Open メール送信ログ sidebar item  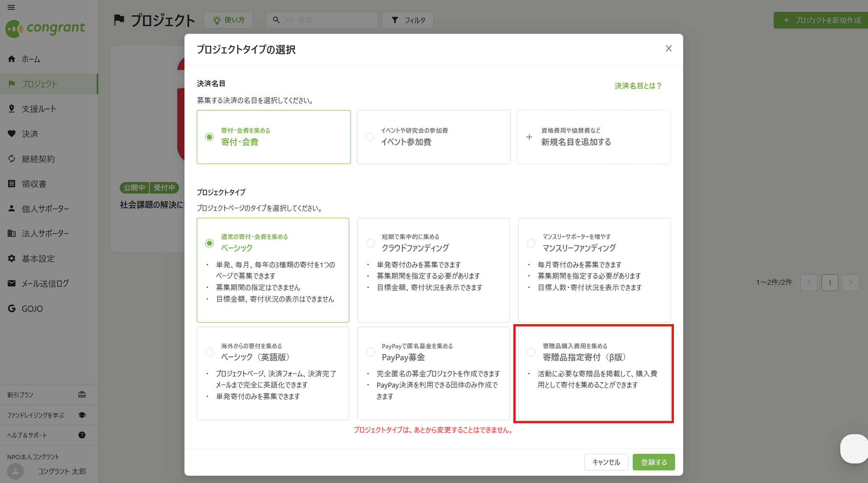point(45,283)
